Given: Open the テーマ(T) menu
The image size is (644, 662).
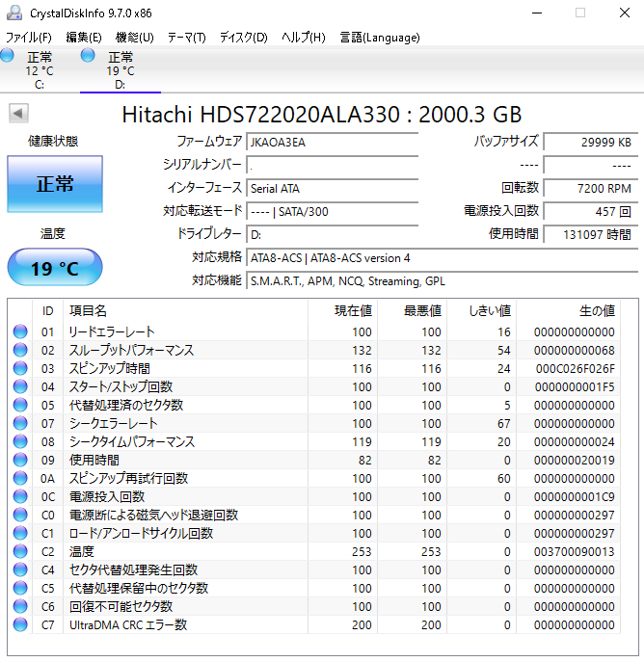Looking at the screenshot, I should click(186, 38).
